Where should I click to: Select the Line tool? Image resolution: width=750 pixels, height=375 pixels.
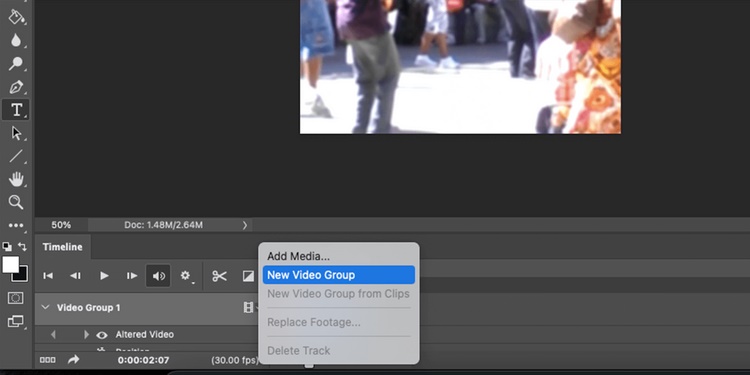click(16, 156)
